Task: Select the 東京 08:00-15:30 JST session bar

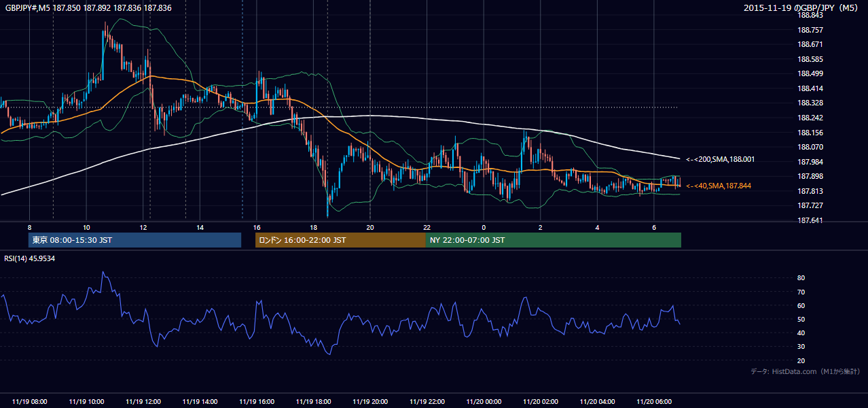Action: pos(134,240)
